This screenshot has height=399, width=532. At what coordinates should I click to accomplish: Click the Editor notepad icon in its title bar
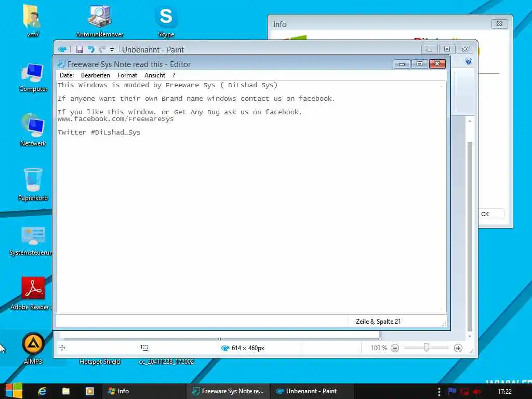(61, 64)
